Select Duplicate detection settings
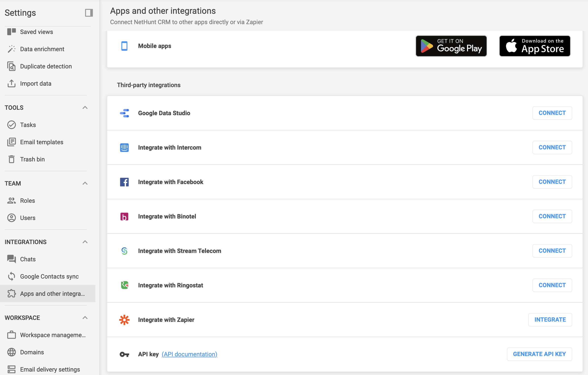The height and width of the screenshot is (375, 588). [46, 66]
